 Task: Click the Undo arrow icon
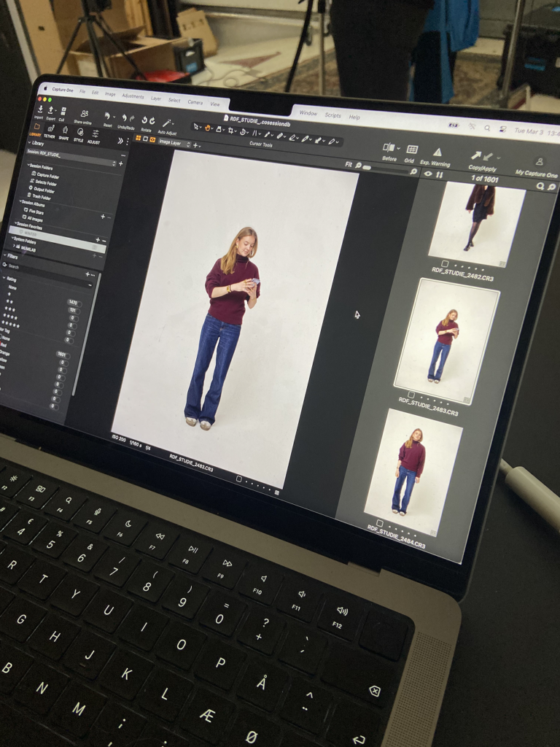pos(125,117)
